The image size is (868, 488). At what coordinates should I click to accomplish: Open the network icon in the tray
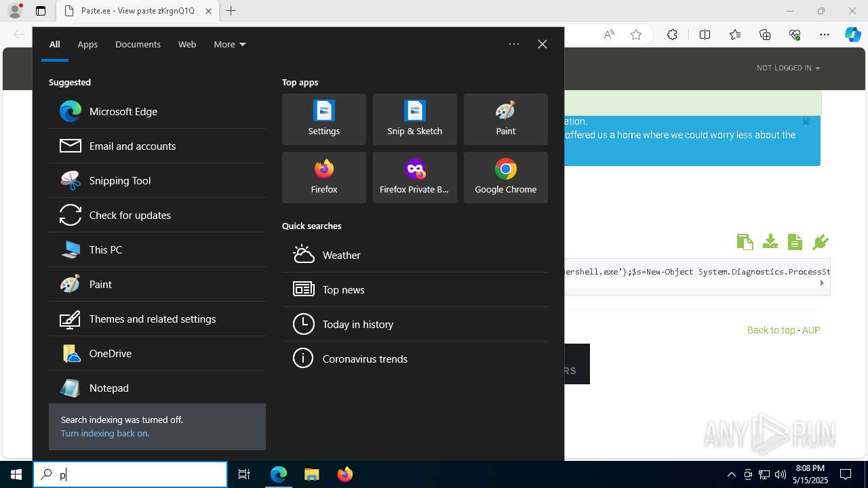point(764,474)
